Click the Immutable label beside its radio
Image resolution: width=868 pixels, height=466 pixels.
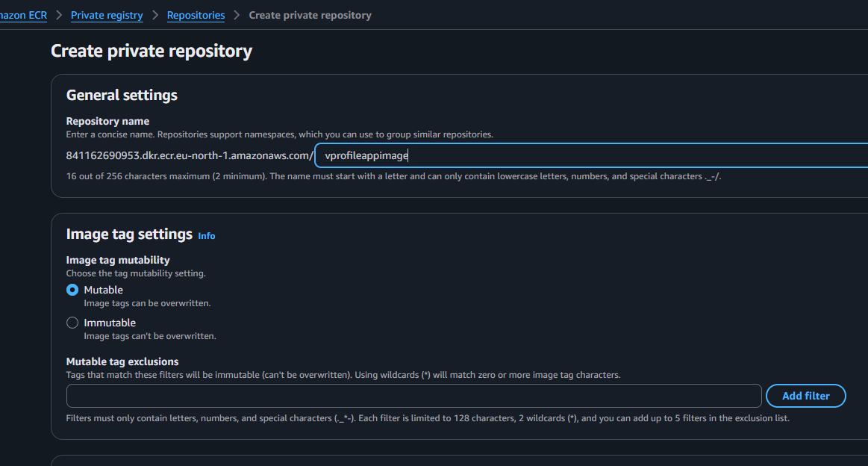pyautogui.click(x=110, y=323)
